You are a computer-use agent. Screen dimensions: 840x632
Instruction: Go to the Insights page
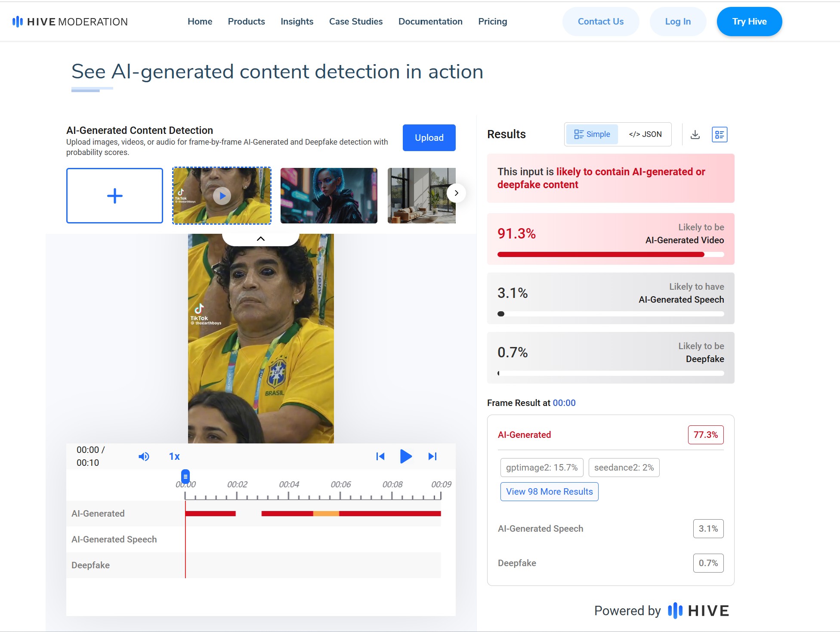pos(297,22)
